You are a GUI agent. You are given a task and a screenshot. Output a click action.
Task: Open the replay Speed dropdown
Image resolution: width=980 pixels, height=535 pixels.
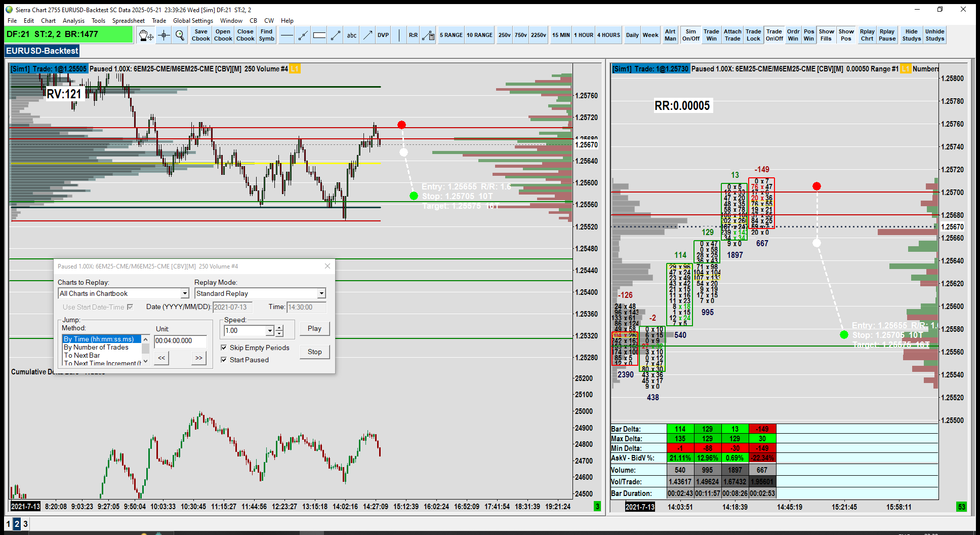[270, 330]
